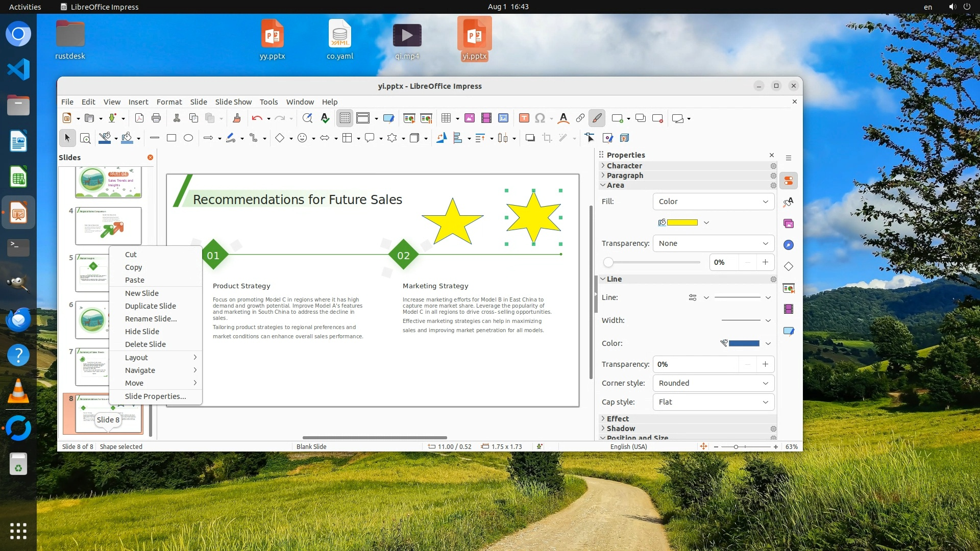This screenshot has width=980, height=551.
Task: Open the Navigator compass icon in sidebar
Action: 789,245
